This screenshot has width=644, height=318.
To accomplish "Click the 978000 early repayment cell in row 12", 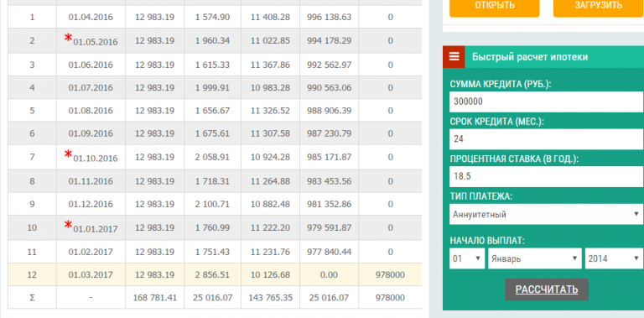I will (x=390, y=274).
